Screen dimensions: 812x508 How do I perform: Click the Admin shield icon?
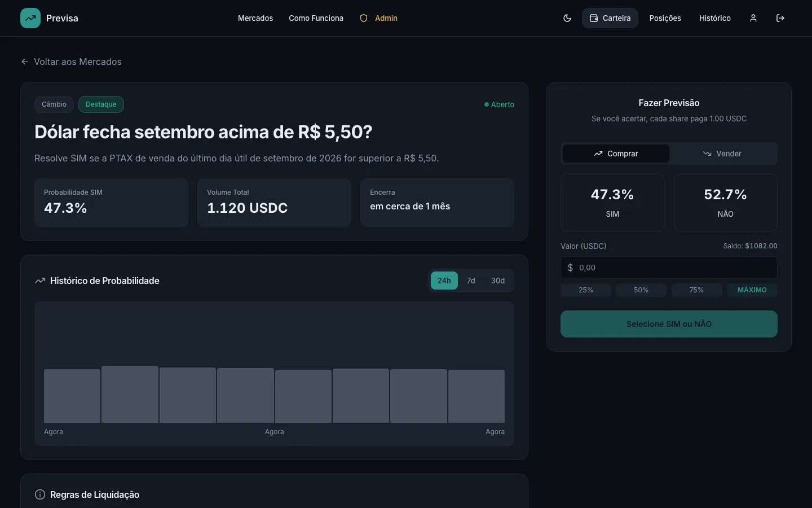(364, 18)
